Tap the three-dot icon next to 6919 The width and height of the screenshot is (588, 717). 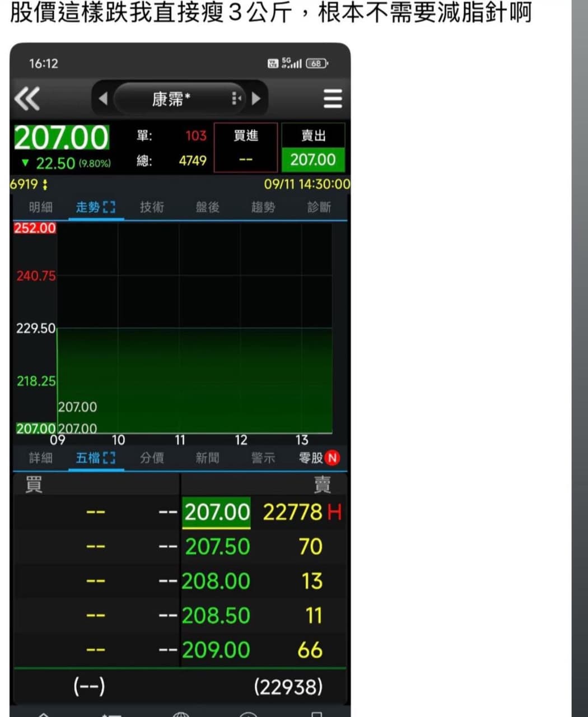tap(45, 184)
